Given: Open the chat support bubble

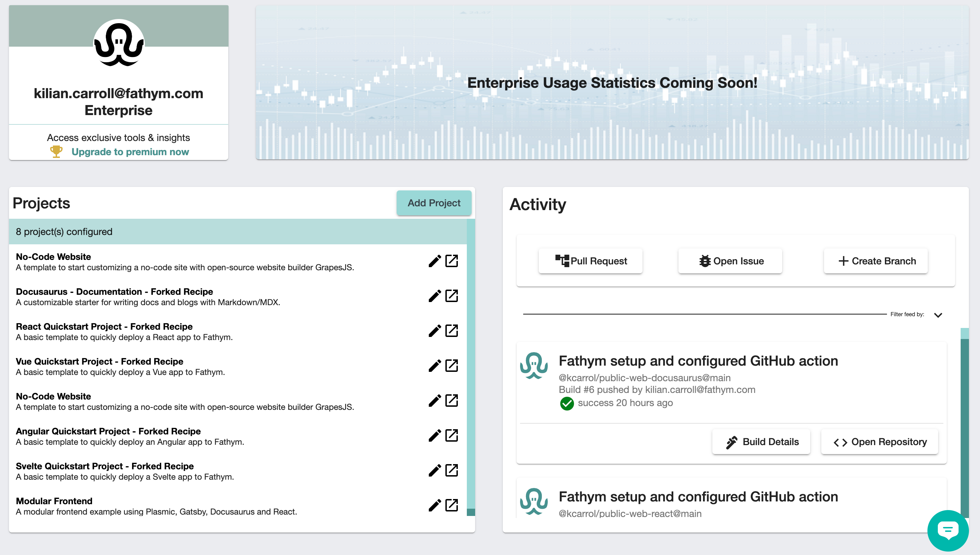Looking at the screenshot, I should [948, 530].
